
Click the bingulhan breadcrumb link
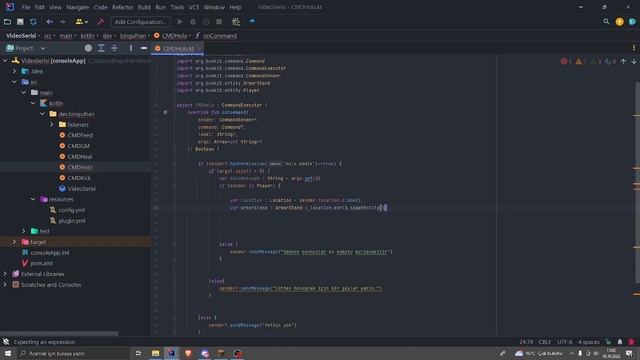click(x=133, y=36)
